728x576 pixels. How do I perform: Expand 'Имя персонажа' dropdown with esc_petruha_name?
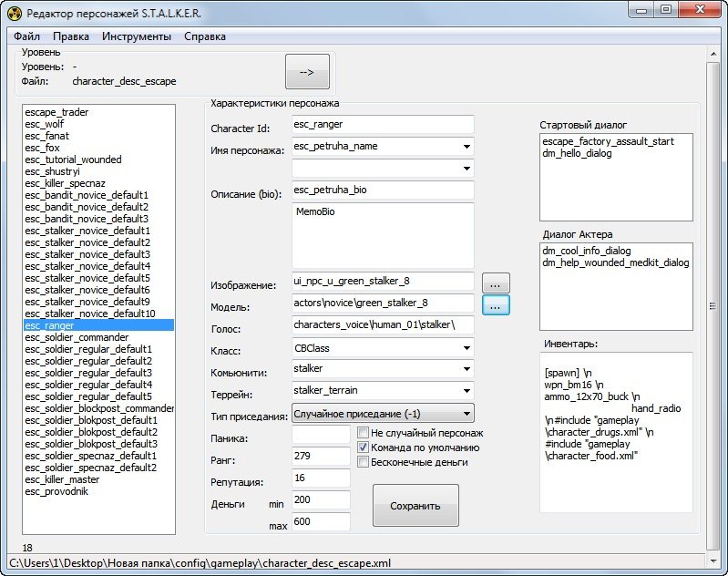(467, 147)
